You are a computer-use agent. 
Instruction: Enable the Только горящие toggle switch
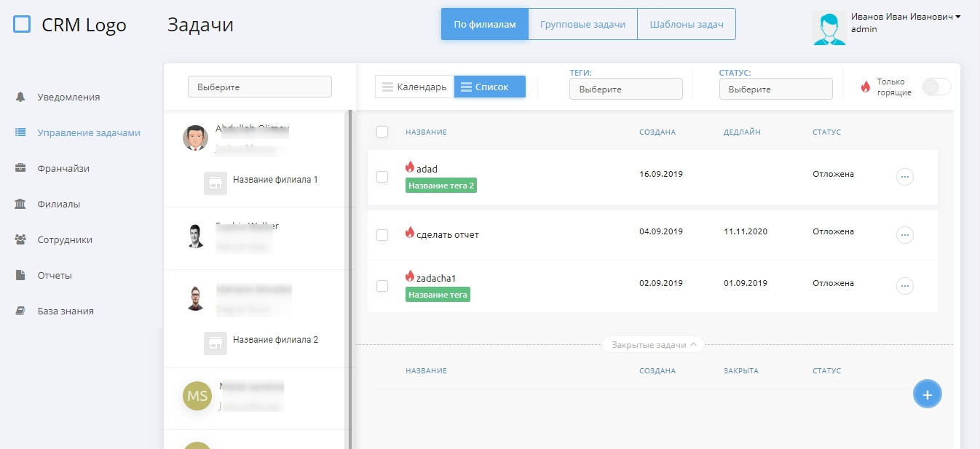(936, 87)
